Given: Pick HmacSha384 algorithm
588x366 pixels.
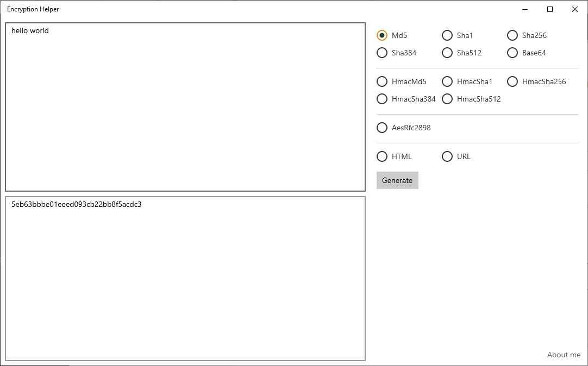Looking at the screenshot, I should coord(382,99).
